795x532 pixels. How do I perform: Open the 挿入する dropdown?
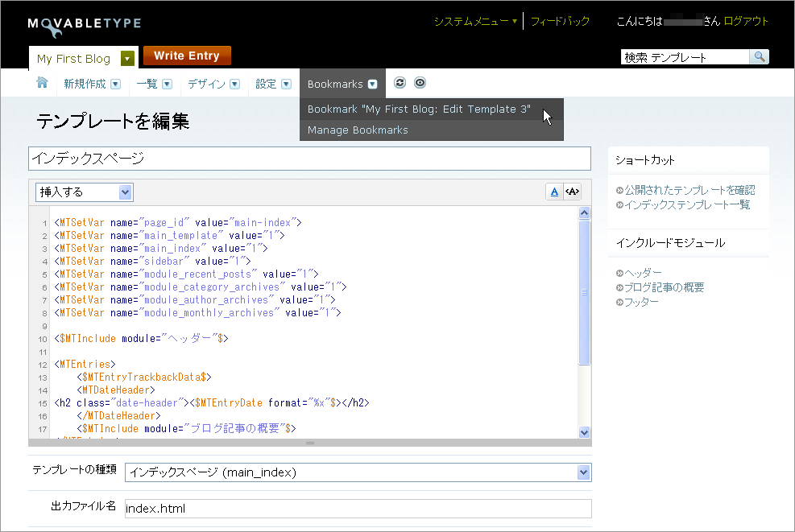(x=85, y=192)
